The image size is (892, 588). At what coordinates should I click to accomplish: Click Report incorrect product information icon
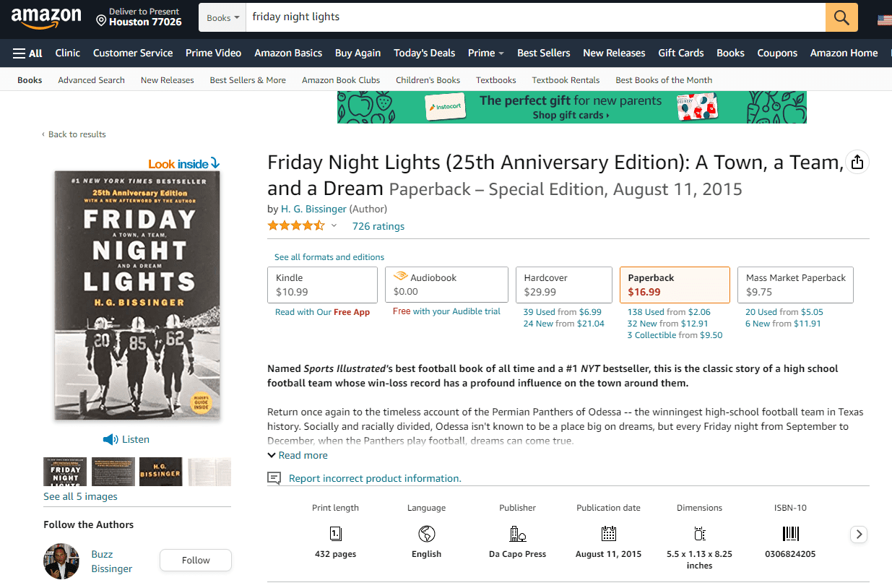[x=274, y=478]
